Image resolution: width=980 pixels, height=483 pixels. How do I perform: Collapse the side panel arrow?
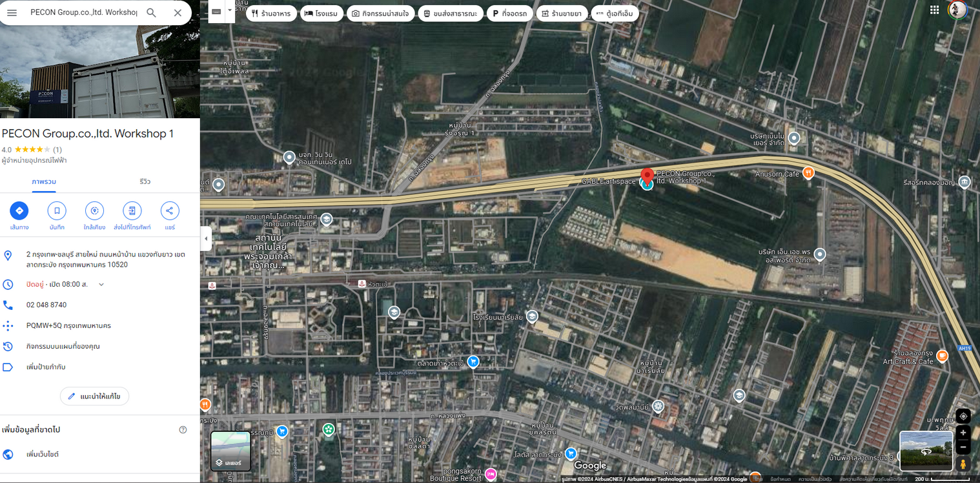206,238
